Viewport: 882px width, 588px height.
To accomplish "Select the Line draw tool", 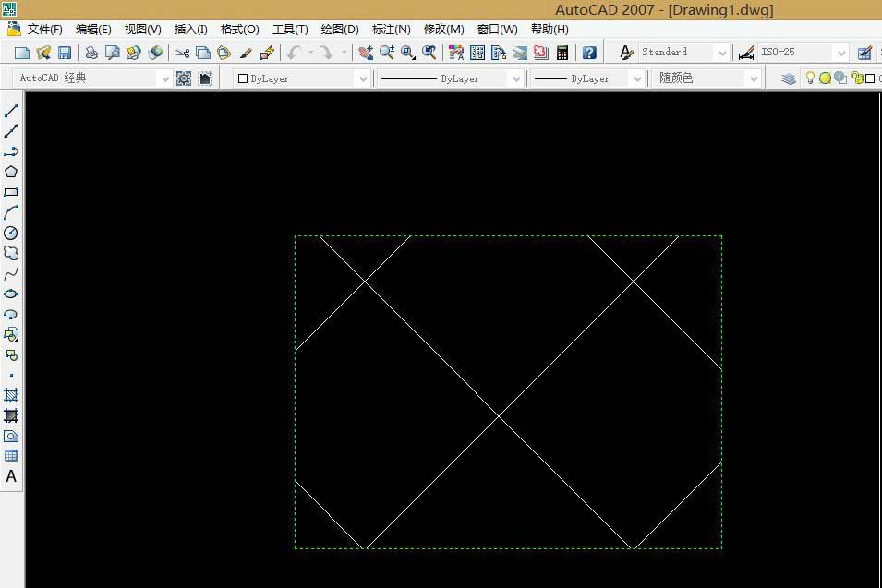I will point(11,111).
